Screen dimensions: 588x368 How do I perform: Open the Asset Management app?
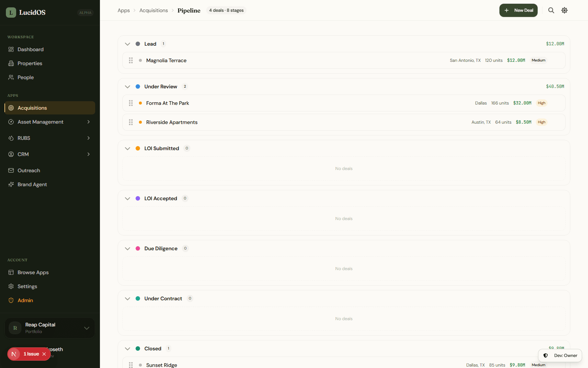click(40, 122)
